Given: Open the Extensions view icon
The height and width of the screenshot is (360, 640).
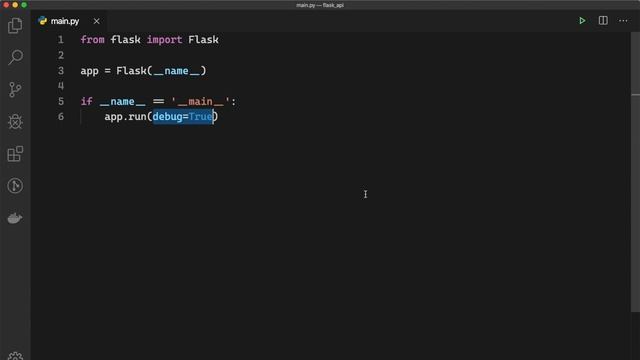Looking at the screenshot, I should coord(15,154).
